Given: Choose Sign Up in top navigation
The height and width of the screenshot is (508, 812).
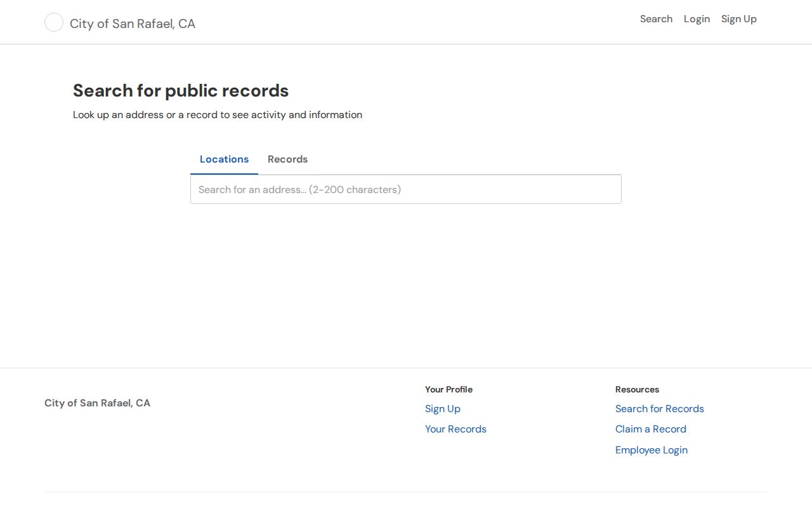Looking at the screenshot, I should [739, 19].
